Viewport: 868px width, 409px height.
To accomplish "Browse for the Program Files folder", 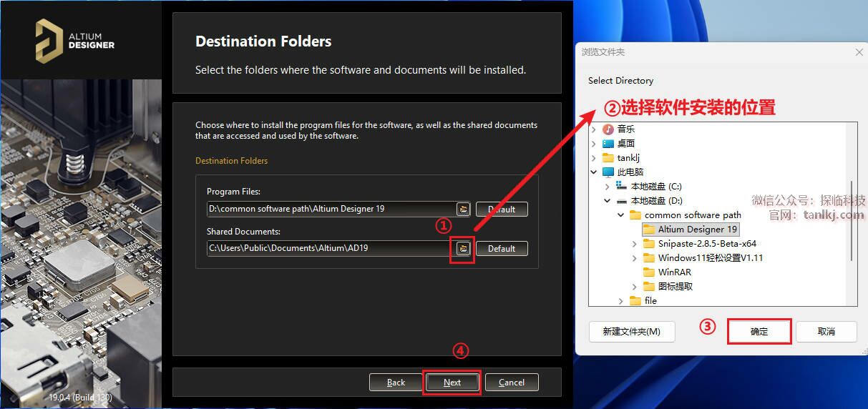I will click(463, 209).
